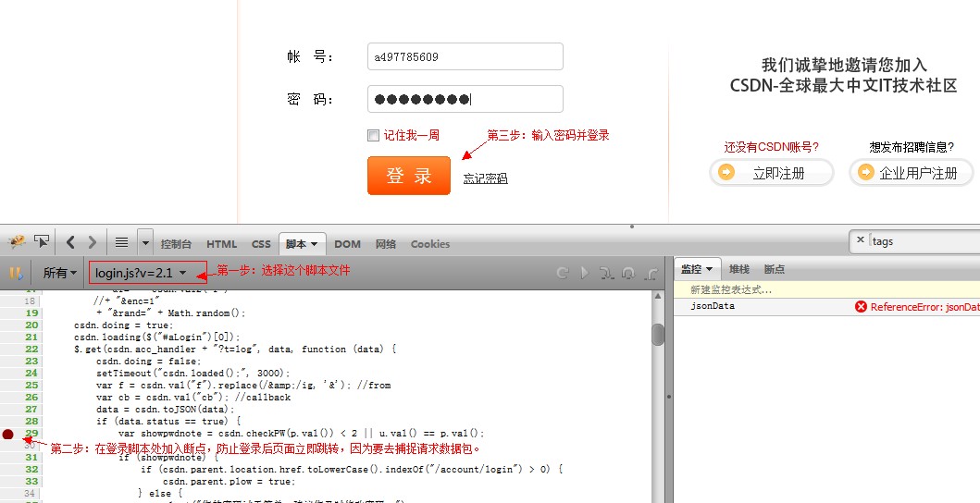
Task: Click the Step Out debugger icon
Action: [x=651, y=273]
